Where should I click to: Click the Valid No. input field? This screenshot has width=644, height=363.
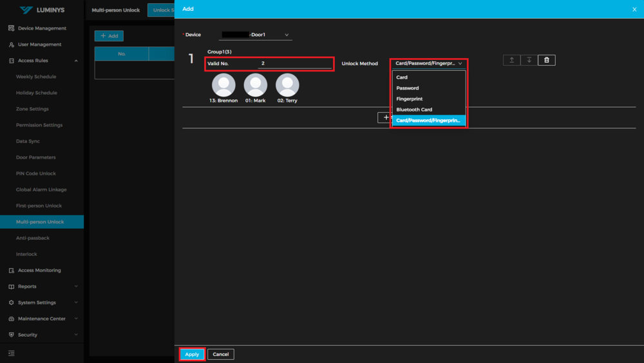(x=294, y=63)
